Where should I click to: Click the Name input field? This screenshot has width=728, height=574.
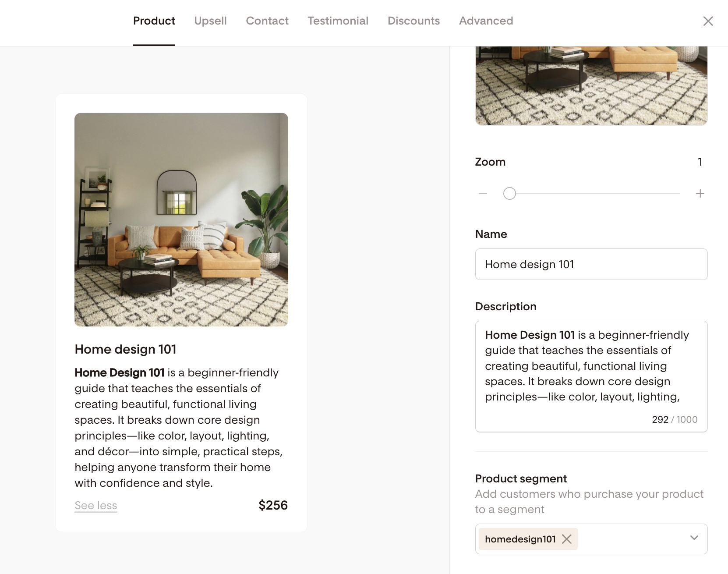(x=591, y=264)
